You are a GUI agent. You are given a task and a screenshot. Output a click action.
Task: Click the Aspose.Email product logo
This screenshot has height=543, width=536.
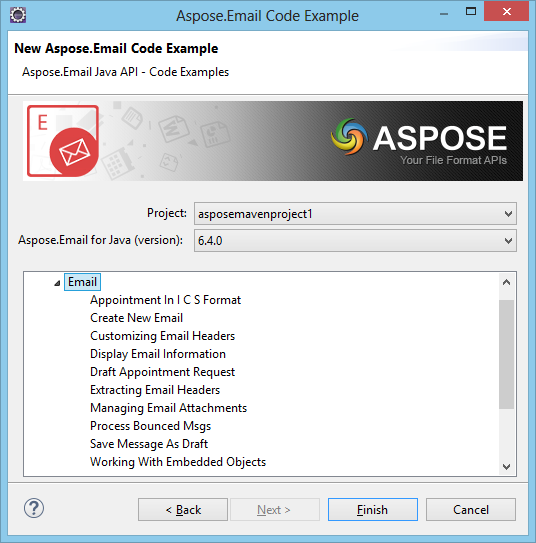click(x=63, y=141)
